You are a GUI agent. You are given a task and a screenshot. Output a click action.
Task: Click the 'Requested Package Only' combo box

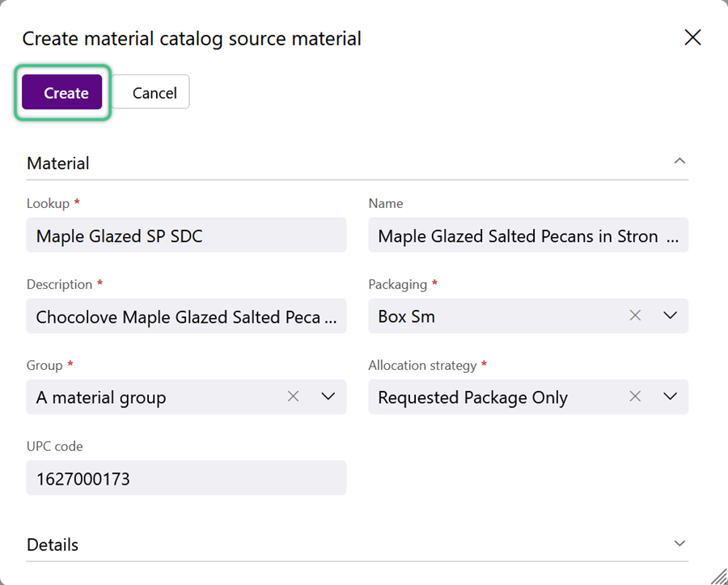(528, 396)
